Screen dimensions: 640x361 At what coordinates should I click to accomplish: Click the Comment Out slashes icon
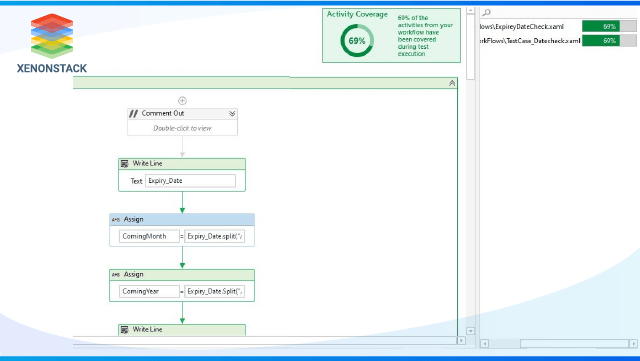[x=133, y=114]
